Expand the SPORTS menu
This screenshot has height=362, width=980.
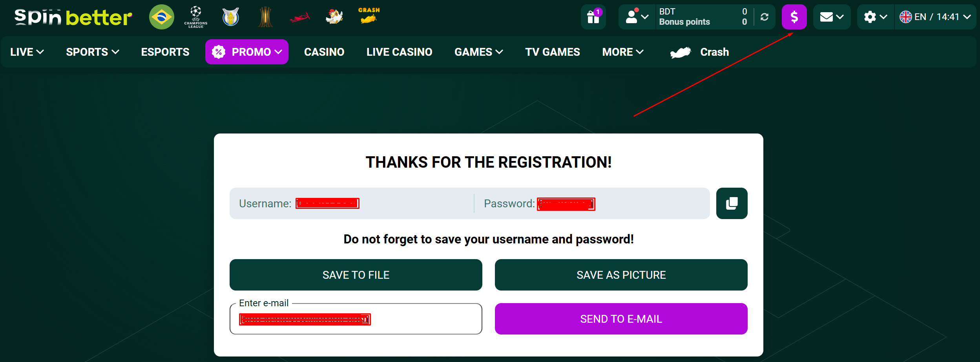(x=92, y=52)
